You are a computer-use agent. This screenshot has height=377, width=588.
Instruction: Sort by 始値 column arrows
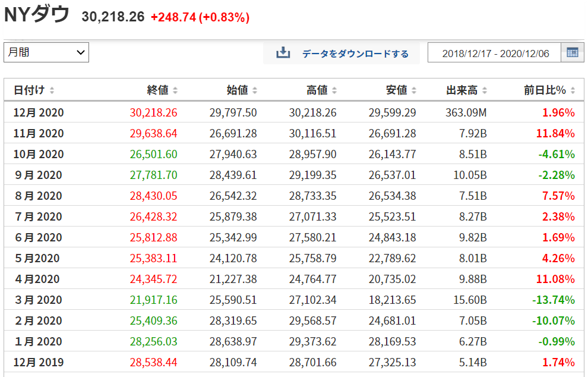pyautogui.click(x=255, y=90)
